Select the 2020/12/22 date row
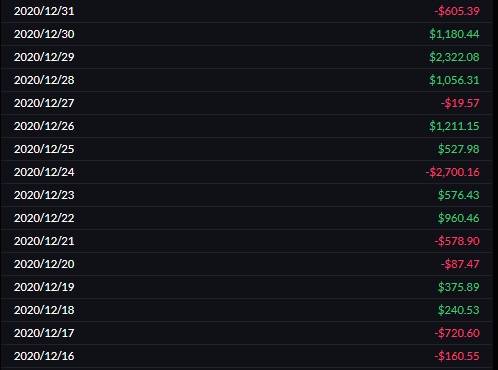 pos(247,218)
